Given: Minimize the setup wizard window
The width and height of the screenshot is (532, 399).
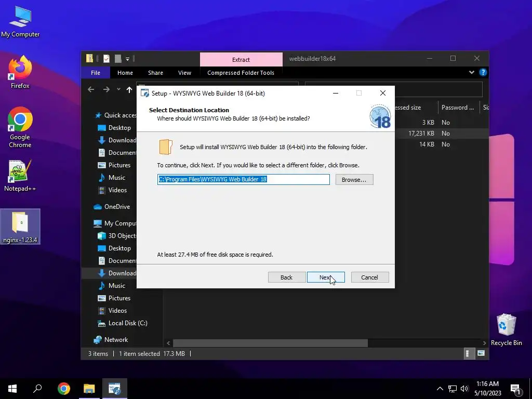Looking at the screenshot, I should 336,93.
